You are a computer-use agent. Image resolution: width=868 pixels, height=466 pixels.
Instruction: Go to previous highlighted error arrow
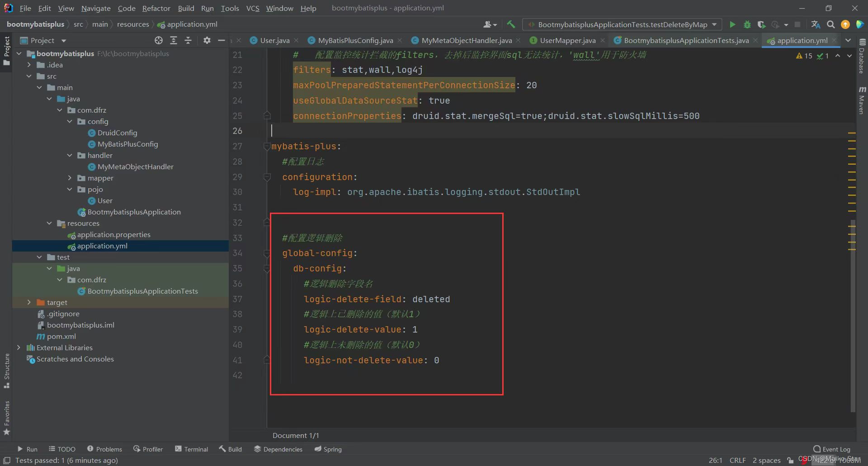click(x=838, y=56)
